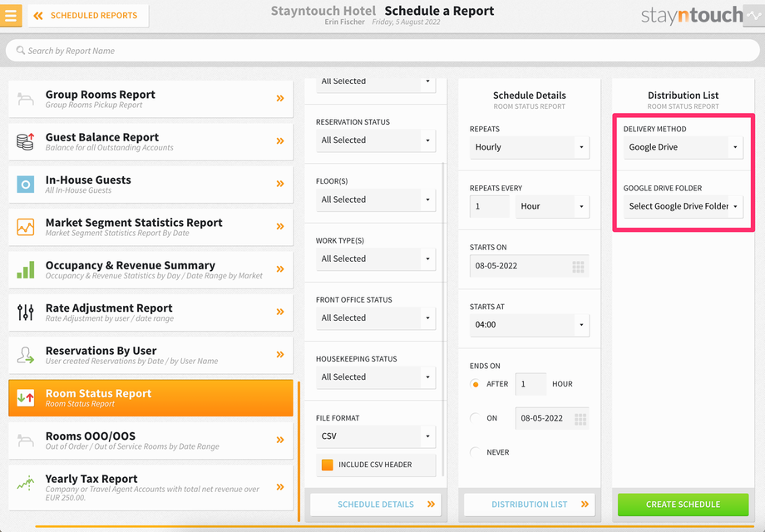The height and width of the screenshot is (532, 765).
Task: Open the Starts On calendar icon
Action: [x=578, y=267]
